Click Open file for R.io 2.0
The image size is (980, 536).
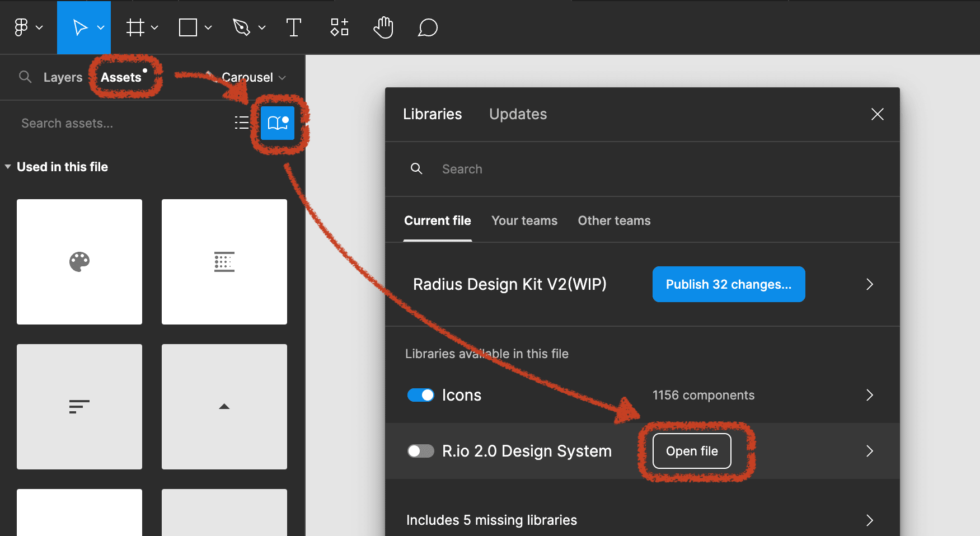point(692,451)
